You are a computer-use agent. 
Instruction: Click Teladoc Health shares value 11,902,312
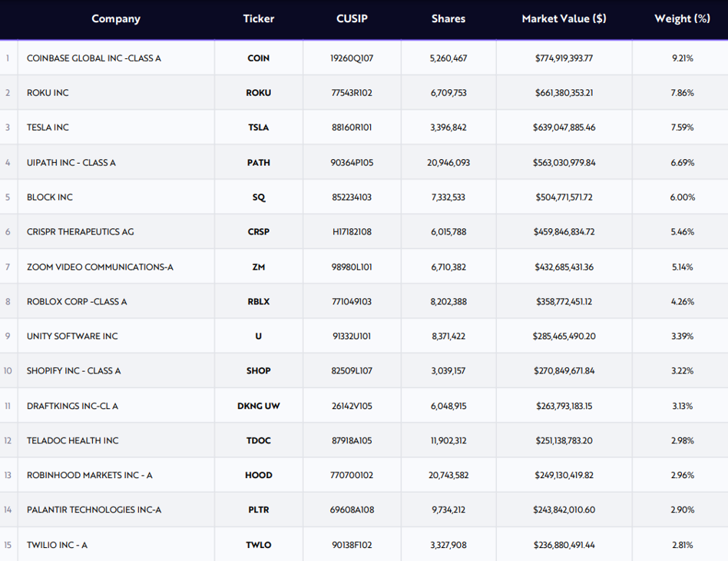point(448,441)
